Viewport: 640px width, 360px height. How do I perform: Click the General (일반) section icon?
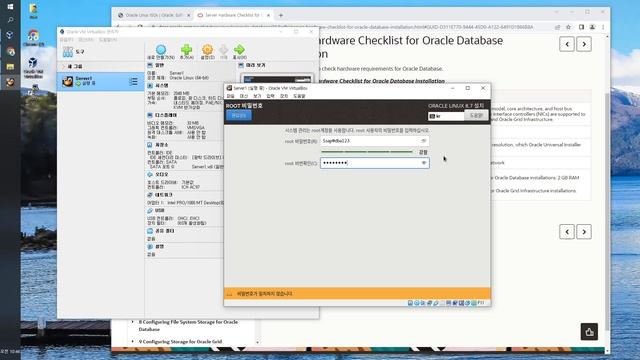point(150,65)
